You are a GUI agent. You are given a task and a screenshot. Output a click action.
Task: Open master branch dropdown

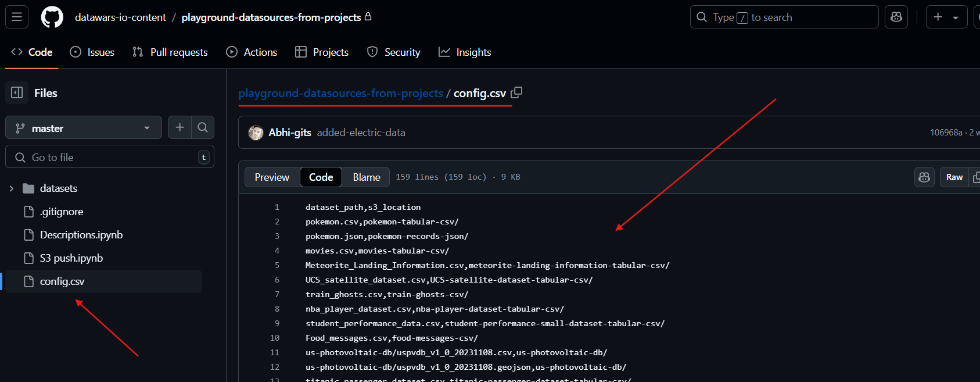coord(84,128)
